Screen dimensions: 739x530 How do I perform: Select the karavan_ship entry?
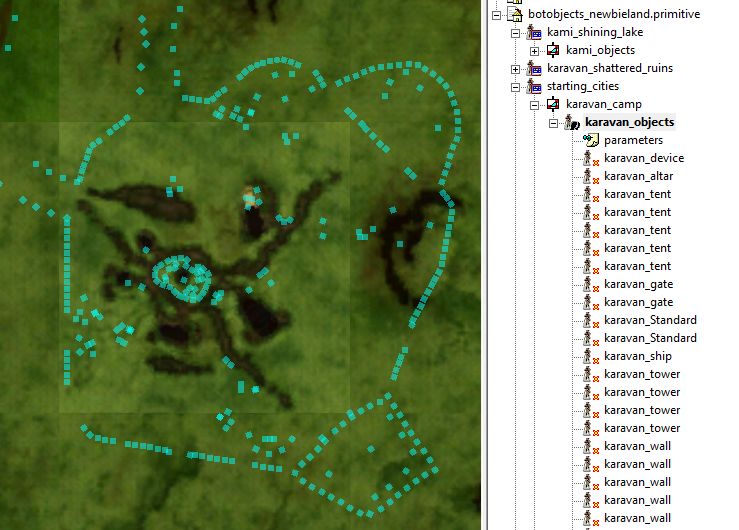pos(637,356)
